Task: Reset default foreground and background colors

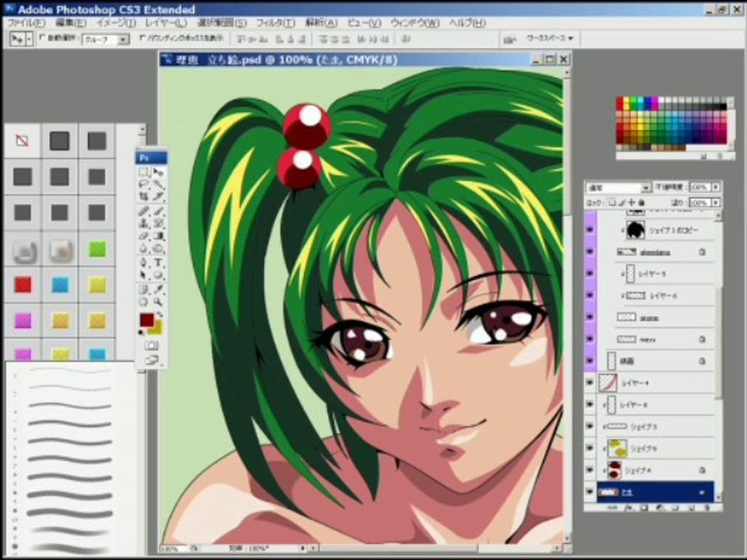Action: (x=142, y=332)
